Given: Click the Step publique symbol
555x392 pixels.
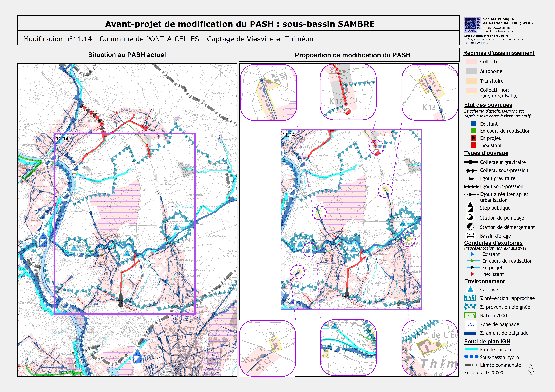Looking at the screenshot, I should click(x=470, y=207).
